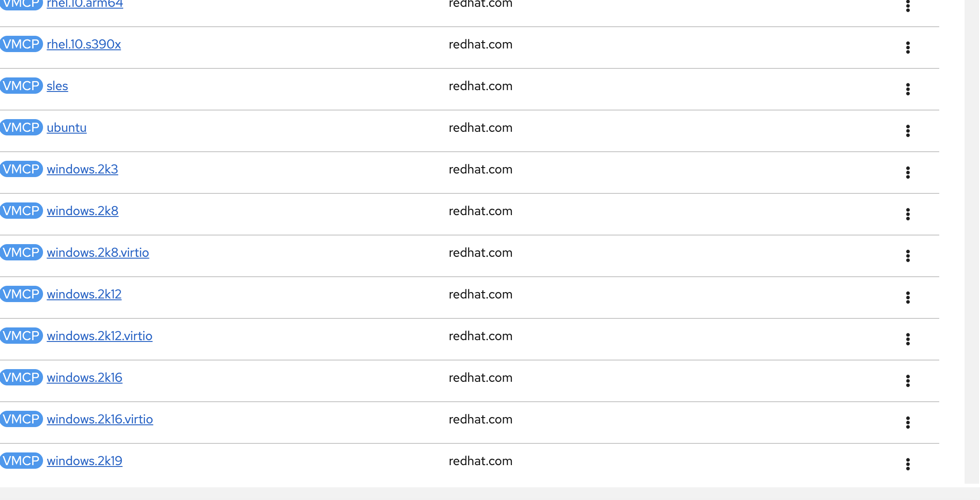Click kebab menu for windows.2k3 row

(908, 173)
